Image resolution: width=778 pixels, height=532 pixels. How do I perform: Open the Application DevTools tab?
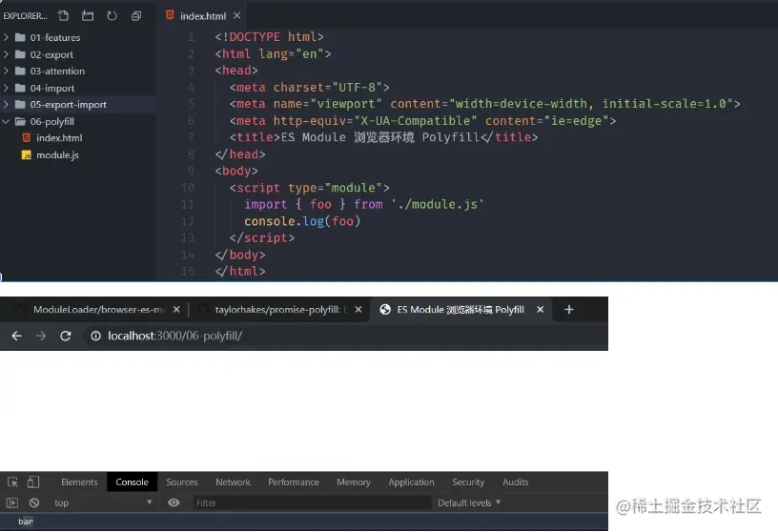click(411, 481)
